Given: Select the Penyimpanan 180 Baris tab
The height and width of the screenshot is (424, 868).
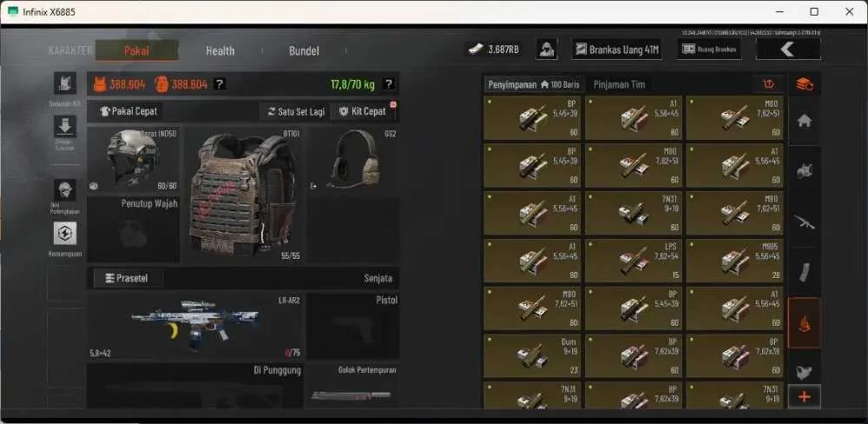Looking at the screenshot, I should (x=534, y=84).
